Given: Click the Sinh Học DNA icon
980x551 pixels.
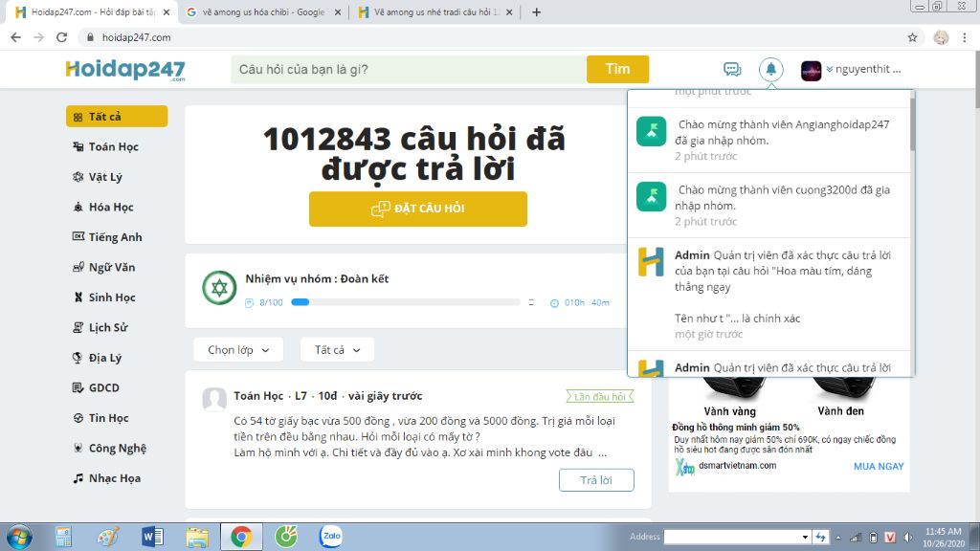Looking at the screenshot, I should (x=78, y=298).
